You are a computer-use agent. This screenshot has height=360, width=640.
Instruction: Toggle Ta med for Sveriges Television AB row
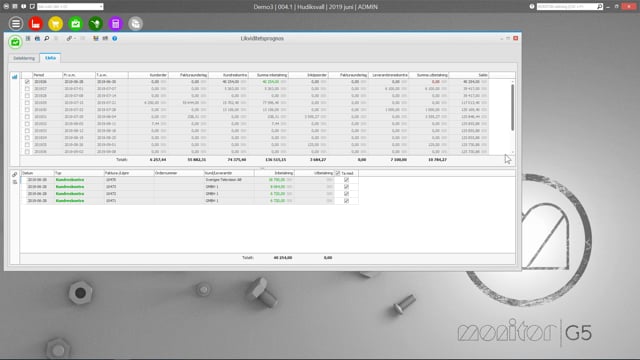[x=346, y=180]
